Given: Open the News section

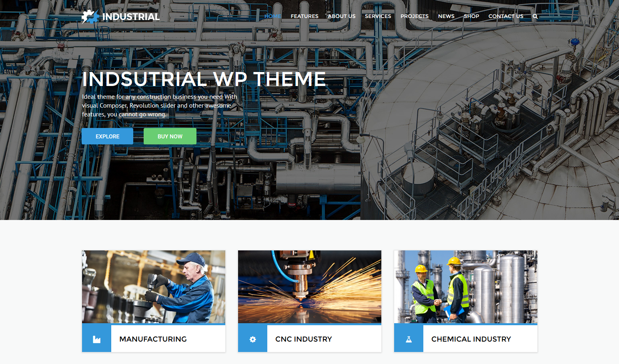Looking at the screenshot, I should [446, 16].
